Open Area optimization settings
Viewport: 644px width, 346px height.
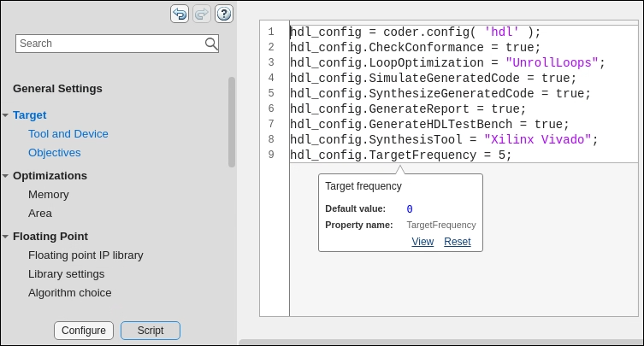click(40, 214)
